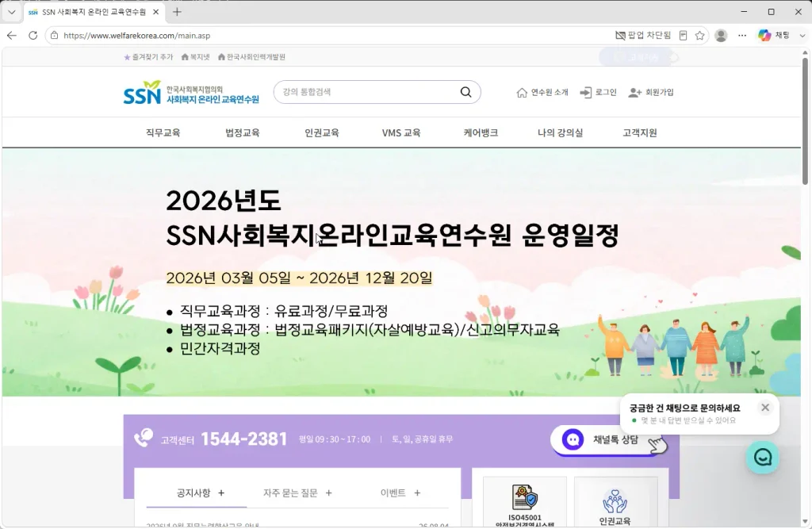This screenshot has height=529, width=812.
Task: Open the 복지넷 link
Action: pos(196,57)
